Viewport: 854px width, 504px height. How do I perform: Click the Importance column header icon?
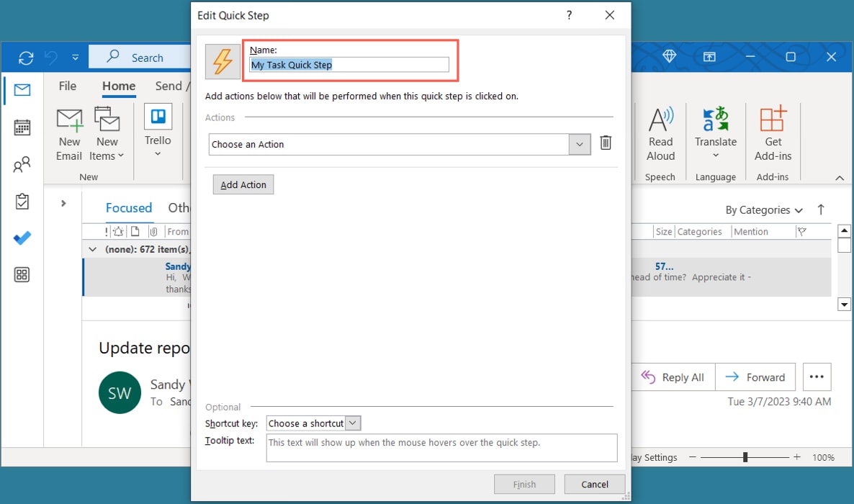[106, 232]
